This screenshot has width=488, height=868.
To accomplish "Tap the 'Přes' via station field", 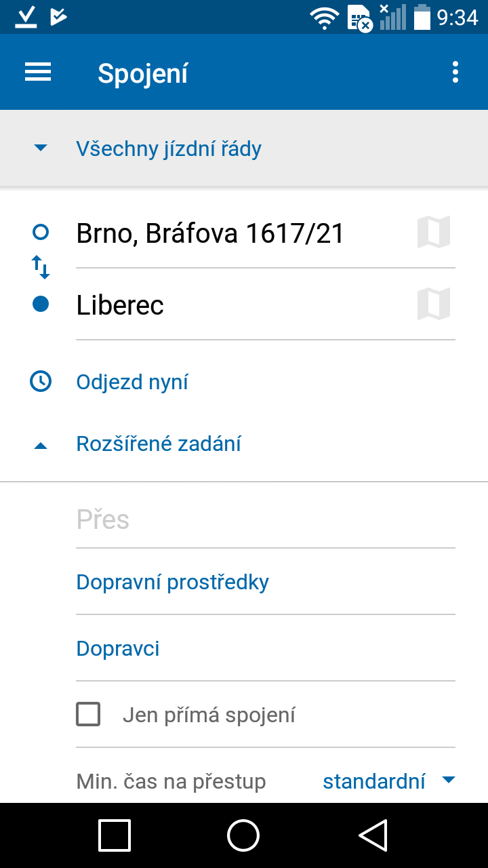I will [264, 519].
